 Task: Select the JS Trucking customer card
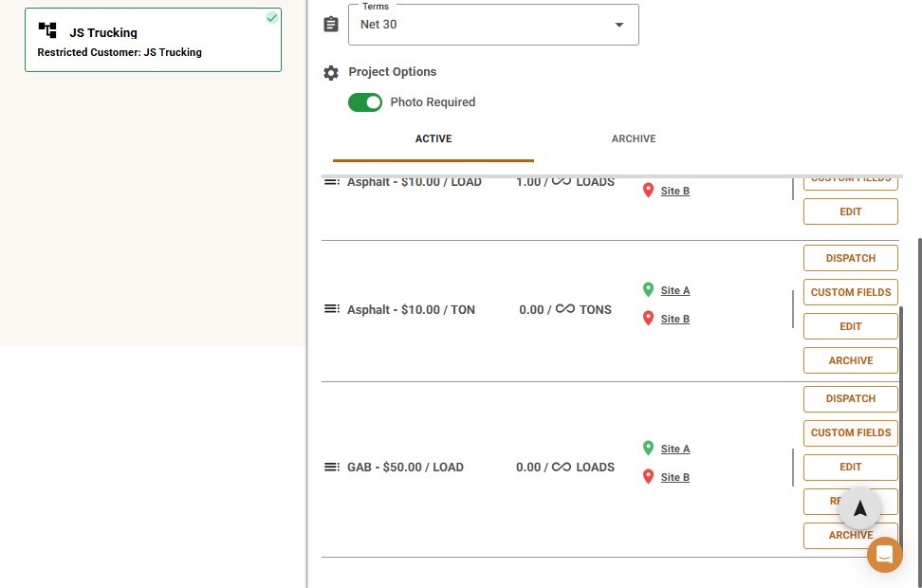coord(153,40)
